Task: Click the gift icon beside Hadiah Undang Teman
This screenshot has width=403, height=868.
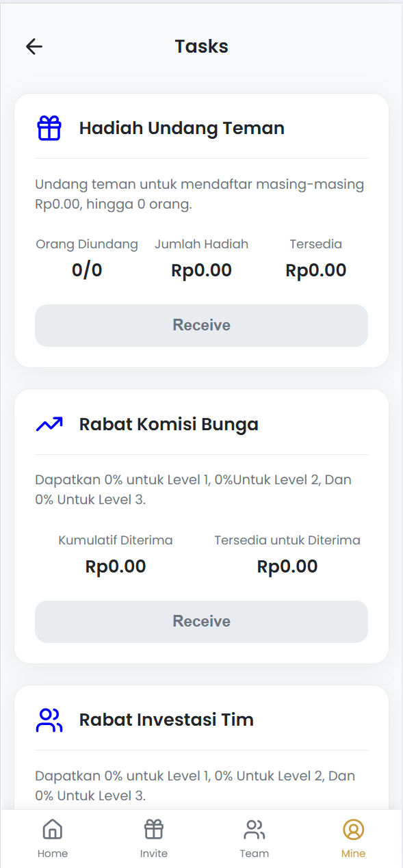Action: pyautogui.click(x=49, y=128)
